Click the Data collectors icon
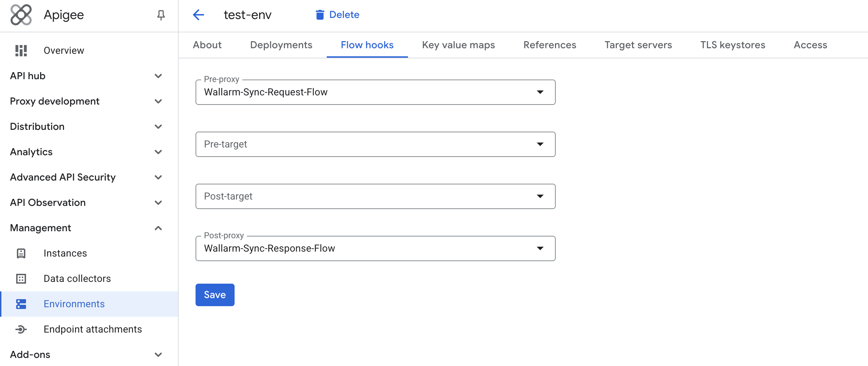Image resolution: width=868 pixels, height=366 pixels. click(21, 278)
